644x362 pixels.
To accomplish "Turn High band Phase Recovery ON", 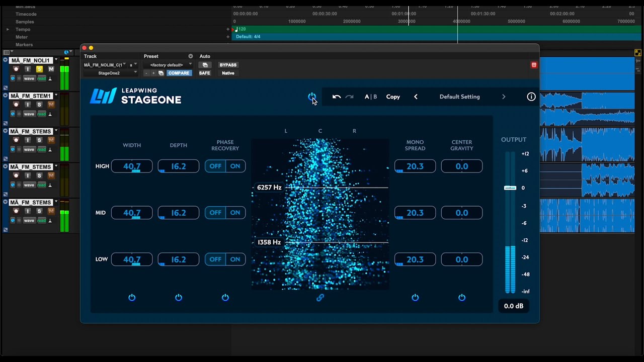I will click(235, 166).
